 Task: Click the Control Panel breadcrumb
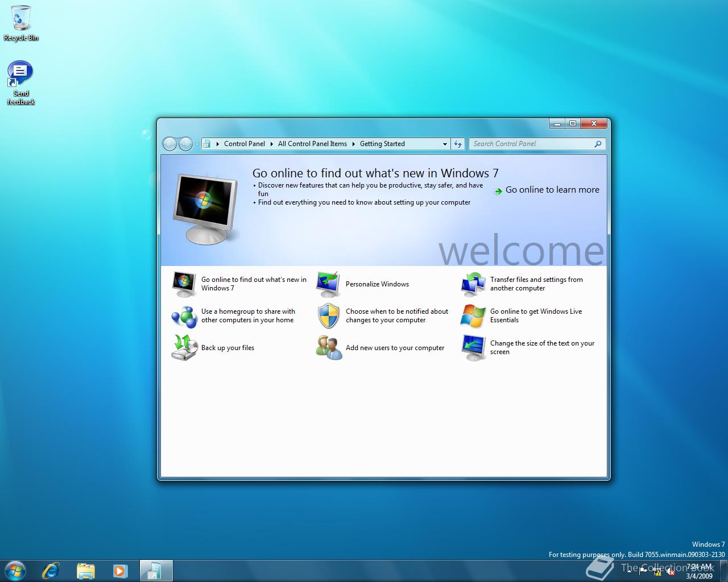tap(245, 144)
